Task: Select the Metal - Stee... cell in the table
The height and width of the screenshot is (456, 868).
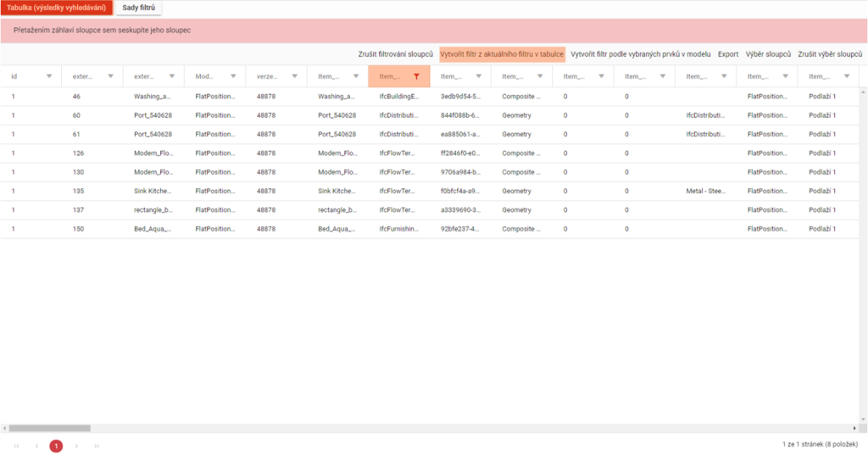Action: click(707, 191)
